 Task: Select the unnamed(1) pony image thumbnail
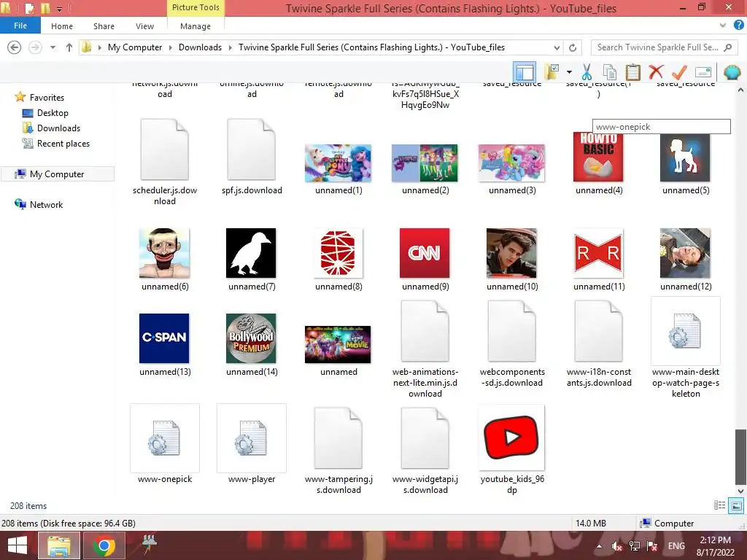(338, 163)
